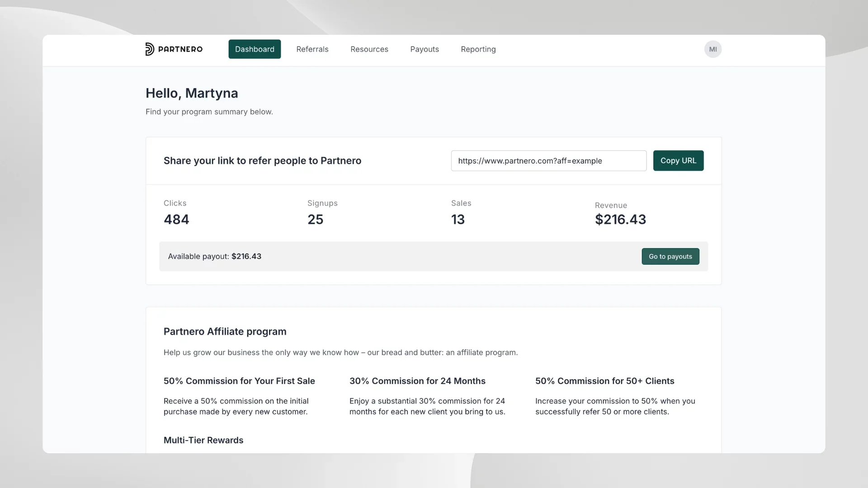
Task: Select the Dashboard tab
Action: point(255,49)
